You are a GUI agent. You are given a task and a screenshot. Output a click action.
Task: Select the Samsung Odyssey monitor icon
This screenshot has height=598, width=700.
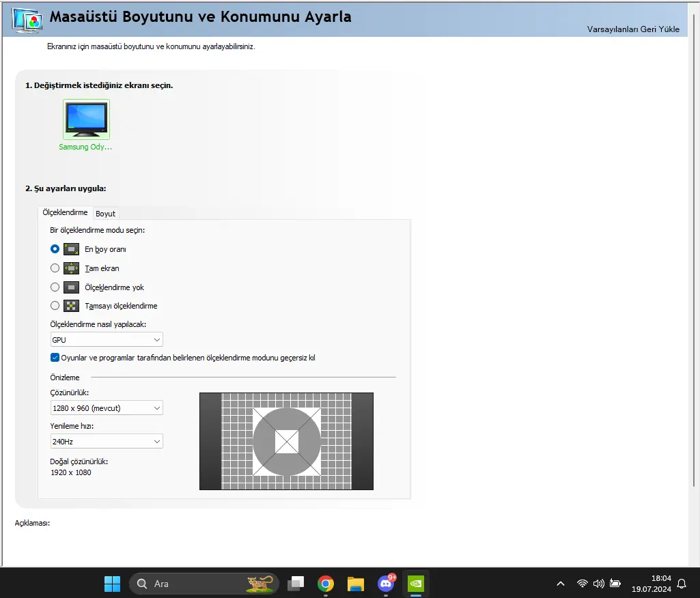(86, 119)
